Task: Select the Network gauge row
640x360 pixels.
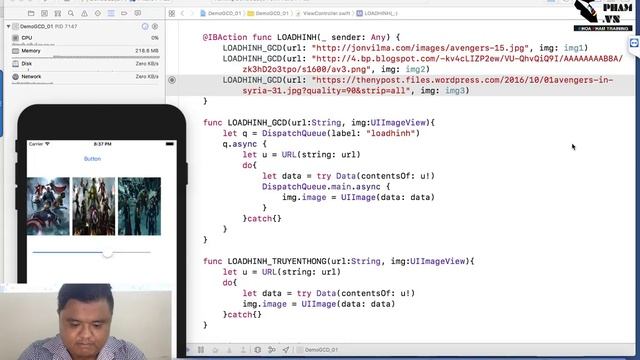Action: 85,77
